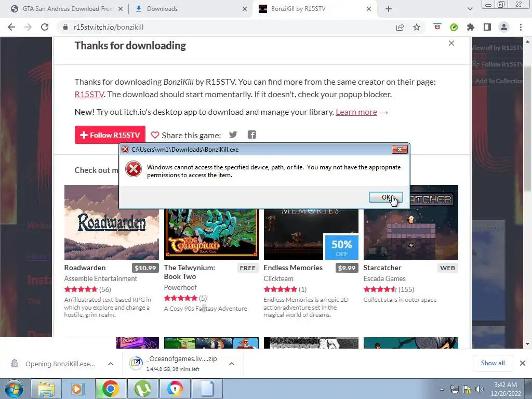This screenshot has height=399, width=532.
Task: Open the Endless Memories thumbnail
Action: (x=311, y=234)
